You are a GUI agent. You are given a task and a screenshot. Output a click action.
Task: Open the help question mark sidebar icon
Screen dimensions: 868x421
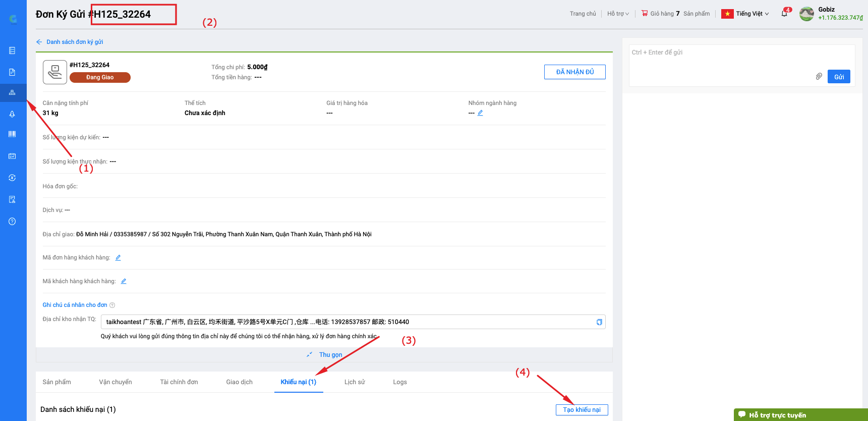click(x=12, y=222)
